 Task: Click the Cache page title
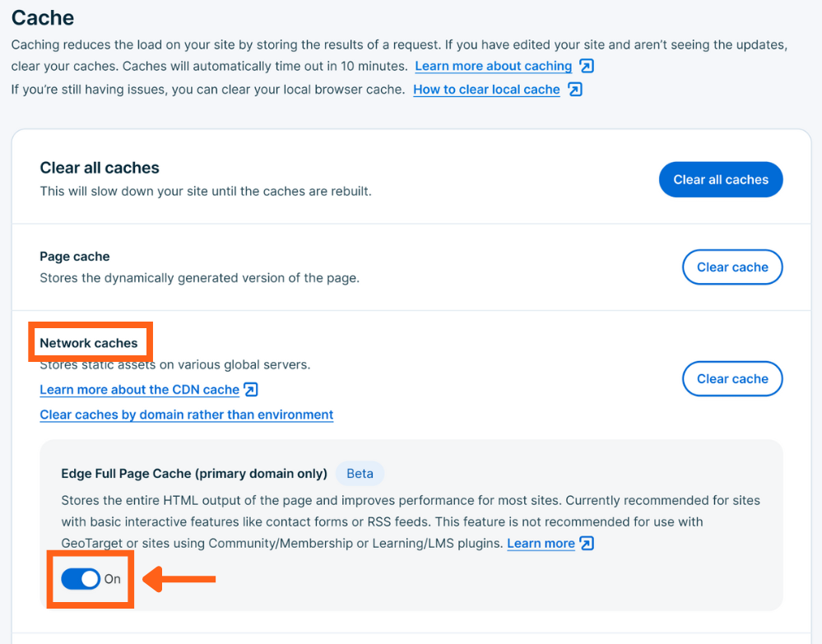(43, 18)
